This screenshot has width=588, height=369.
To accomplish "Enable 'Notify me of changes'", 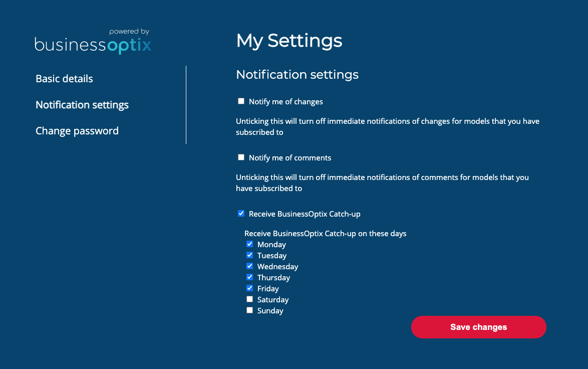I will tap(241, 101).
